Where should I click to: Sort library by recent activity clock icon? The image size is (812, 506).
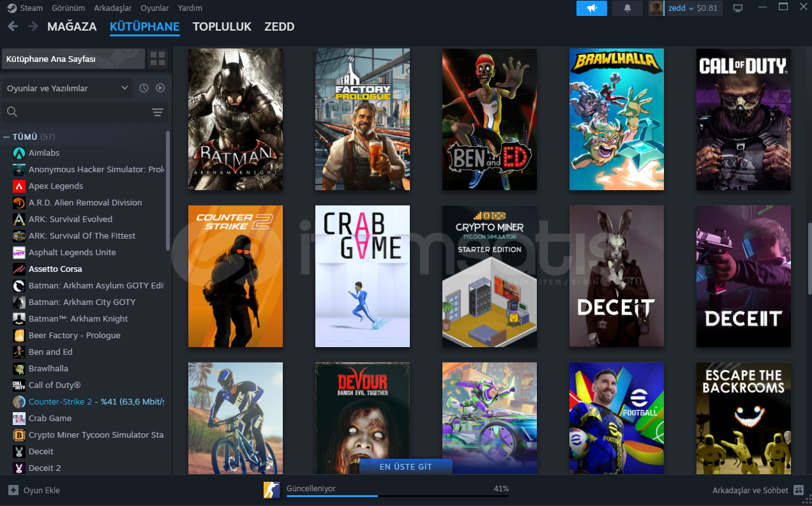[x=144, y=88]
